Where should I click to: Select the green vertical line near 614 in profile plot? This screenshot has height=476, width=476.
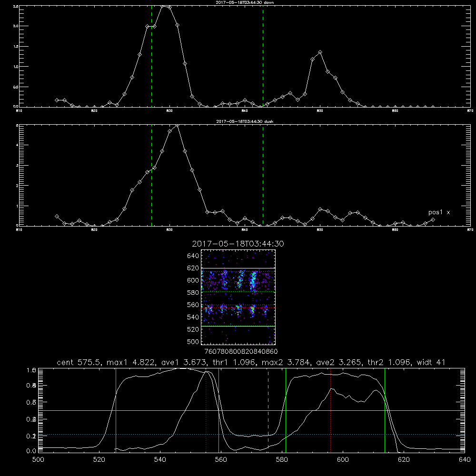tap(385, 410)
